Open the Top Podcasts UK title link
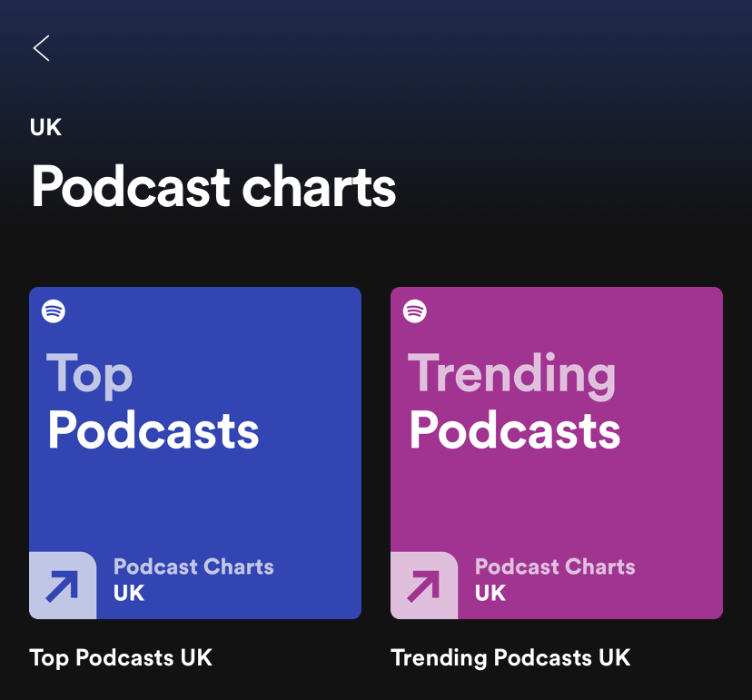 121,657
